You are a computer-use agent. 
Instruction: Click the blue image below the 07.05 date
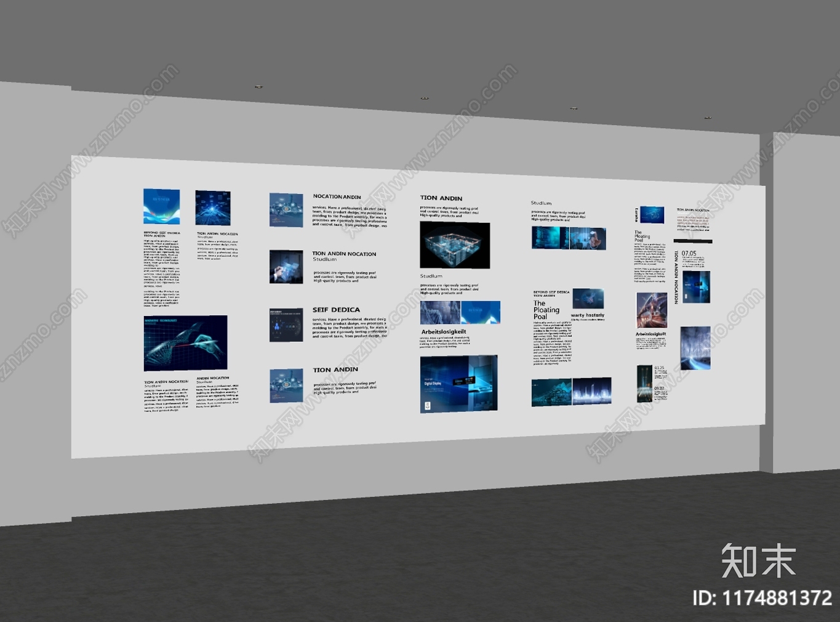coord(697,287)
